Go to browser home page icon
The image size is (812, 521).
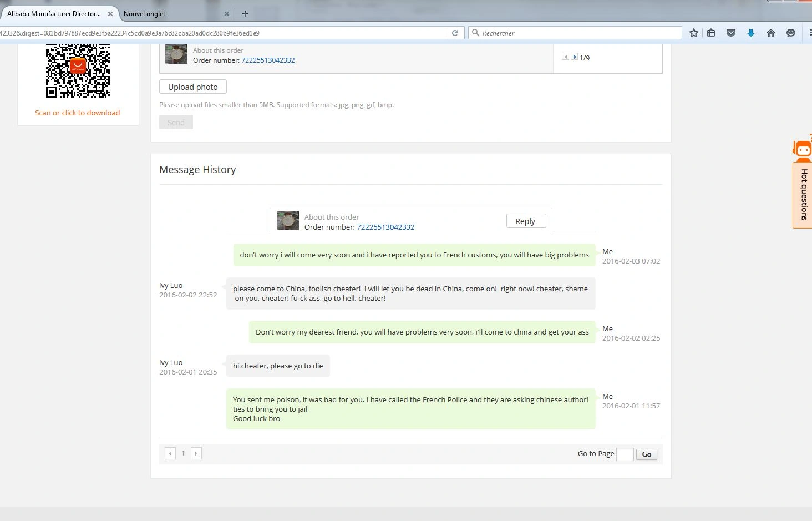tap(771, 33)
